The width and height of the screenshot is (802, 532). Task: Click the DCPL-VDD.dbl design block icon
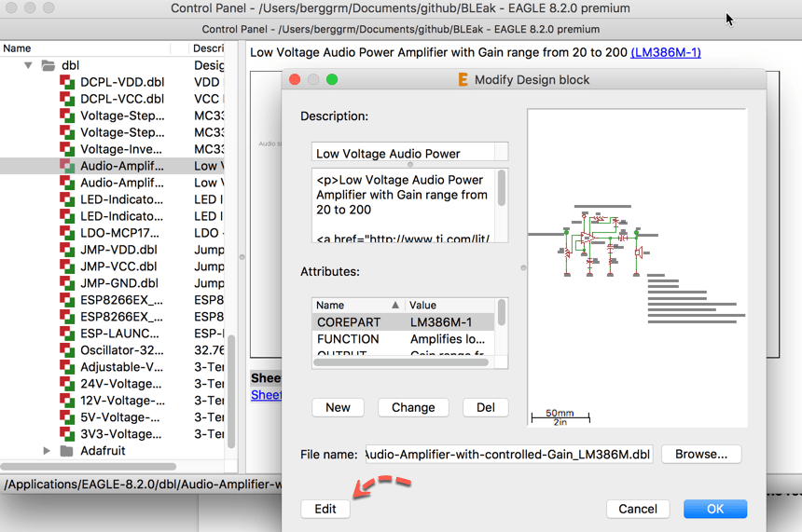click(67, 82)
